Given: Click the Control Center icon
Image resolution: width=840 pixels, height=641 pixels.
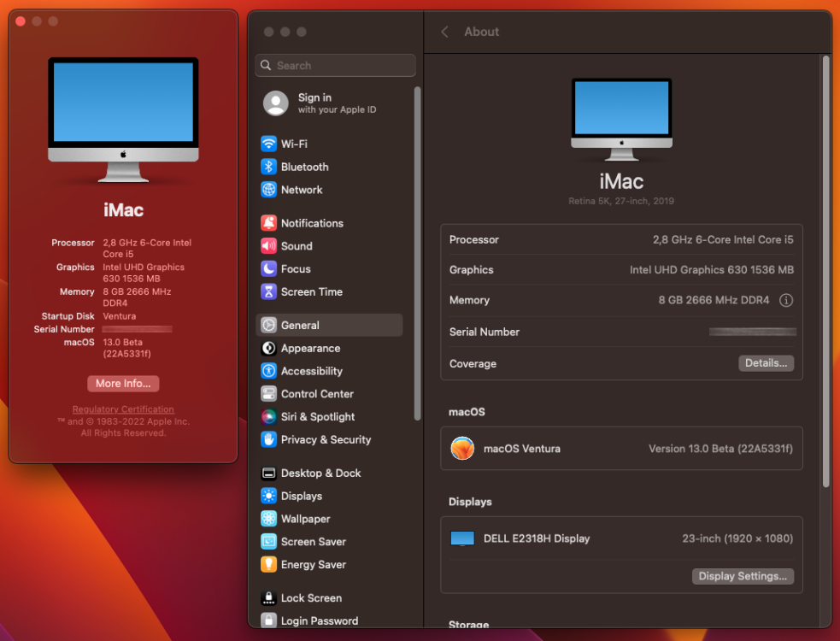Looking at the screenshot, I should (x=268, y=393).
